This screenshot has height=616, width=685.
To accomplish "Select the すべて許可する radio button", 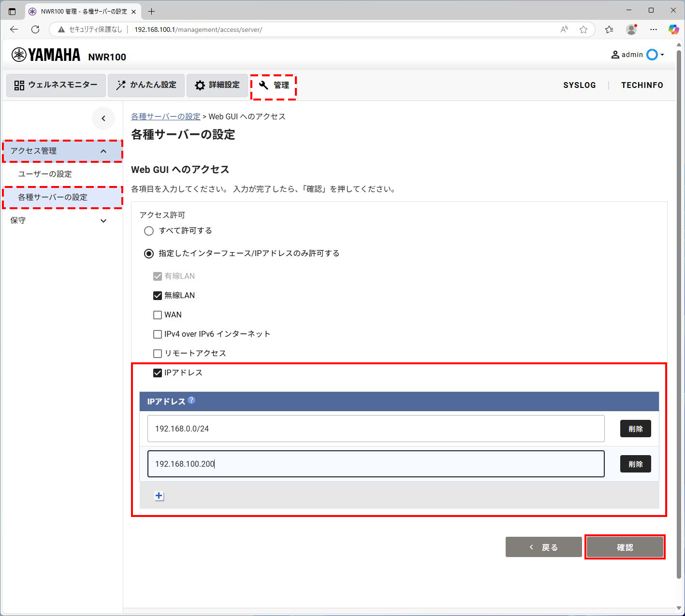I will coord(148,230).
